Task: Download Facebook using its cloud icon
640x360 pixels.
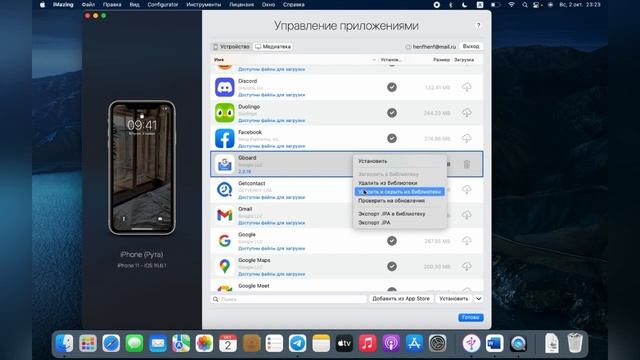Action: [467, 138]
